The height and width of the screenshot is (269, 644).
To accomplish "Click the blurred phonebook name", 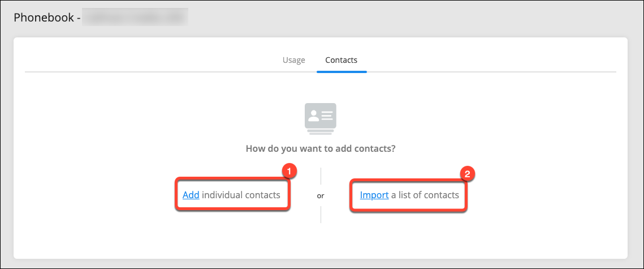I will tap(135, 18).
